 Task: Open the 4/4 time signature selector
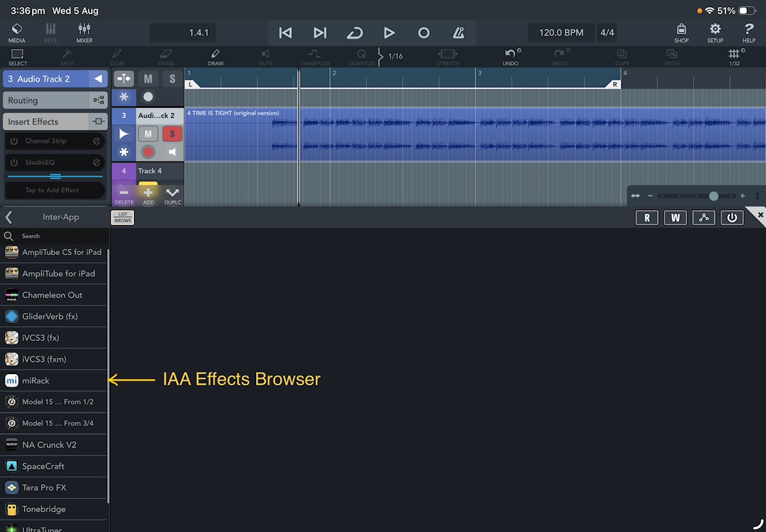(x=607, y=33)
